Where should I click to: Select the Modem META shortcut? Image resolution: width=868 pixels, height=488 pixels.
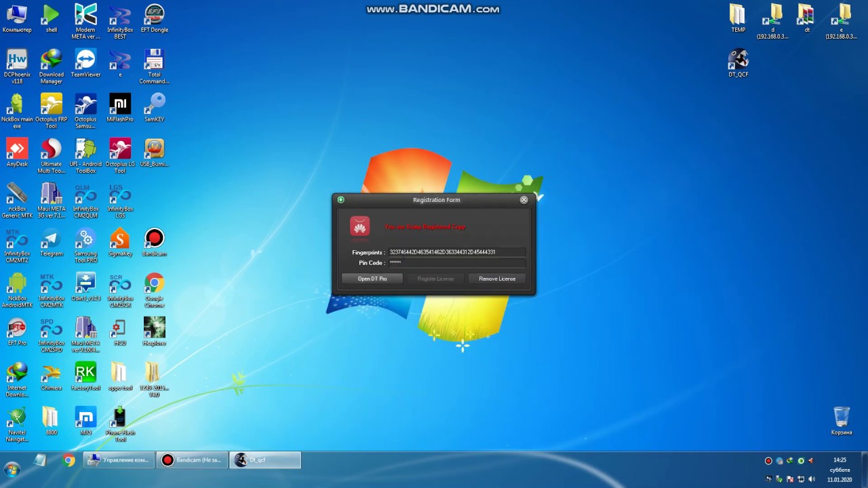click(x=85, y=22)
